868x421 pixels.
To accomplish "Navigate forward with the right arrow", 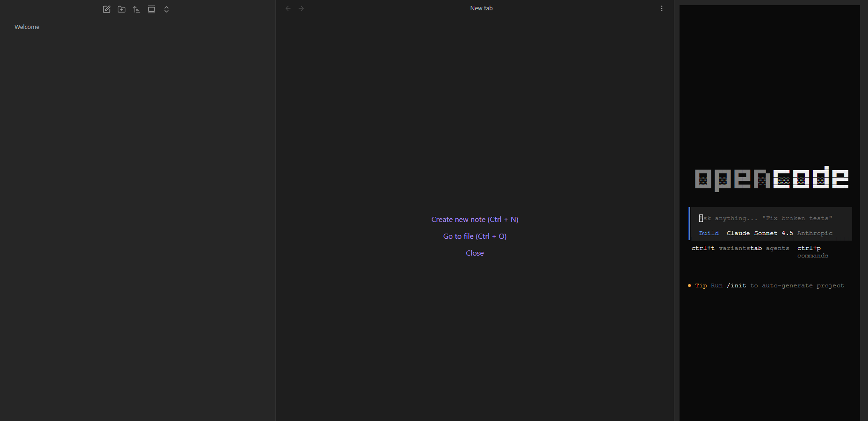I will click(301, 8).
